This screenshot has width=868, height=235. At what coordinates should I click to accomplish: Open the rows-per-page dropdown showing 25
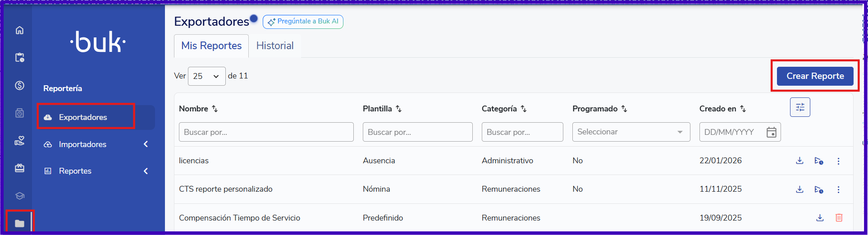(x=206, y=76)
